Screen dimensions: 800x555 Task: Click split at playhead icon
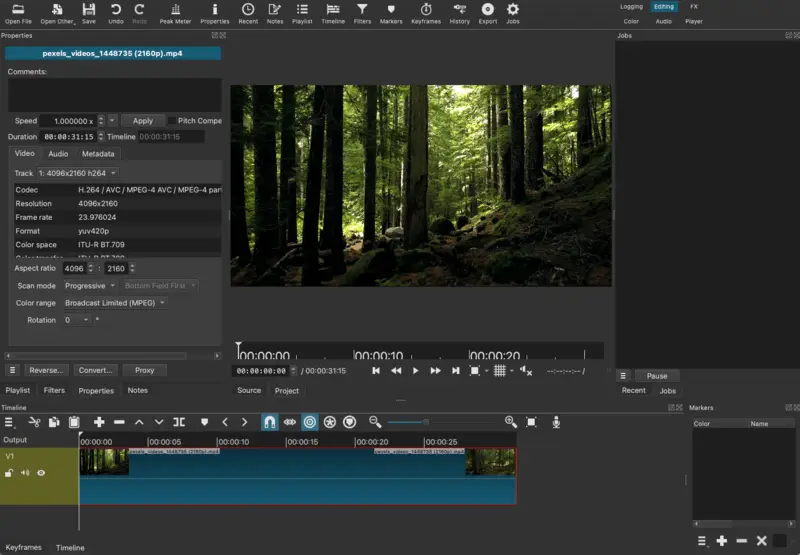point(179,422)
